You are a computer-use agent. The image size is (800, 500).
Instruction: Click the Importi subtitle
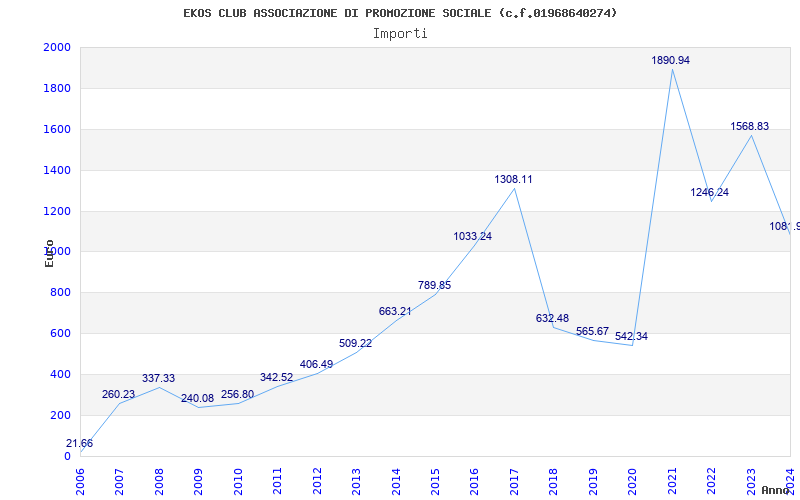(x=400, y=33)
